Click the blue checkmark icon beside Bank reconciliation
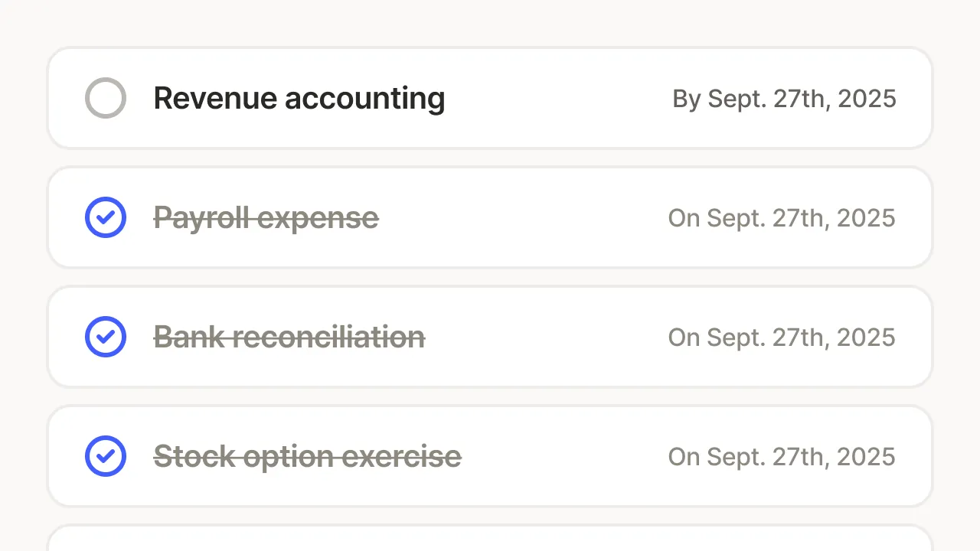 click(x=106, y=337)
